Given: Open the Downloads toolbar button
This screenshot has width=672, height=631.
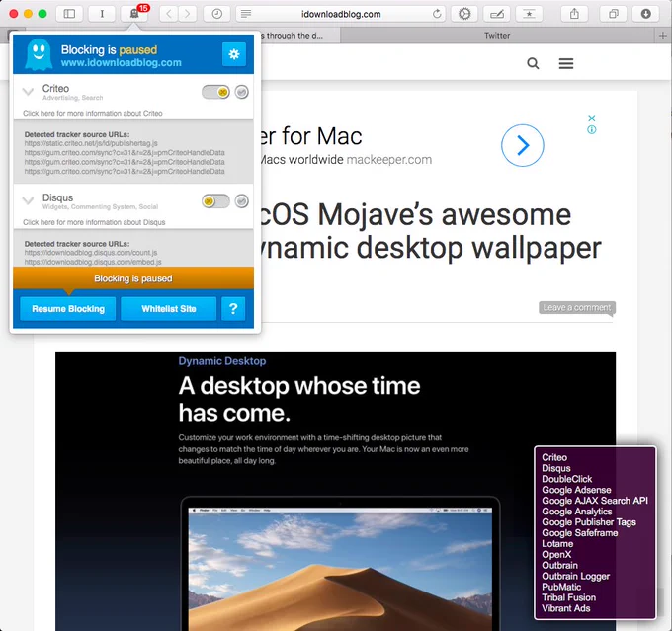Looking at the screenshot, I should click(646, 14).
